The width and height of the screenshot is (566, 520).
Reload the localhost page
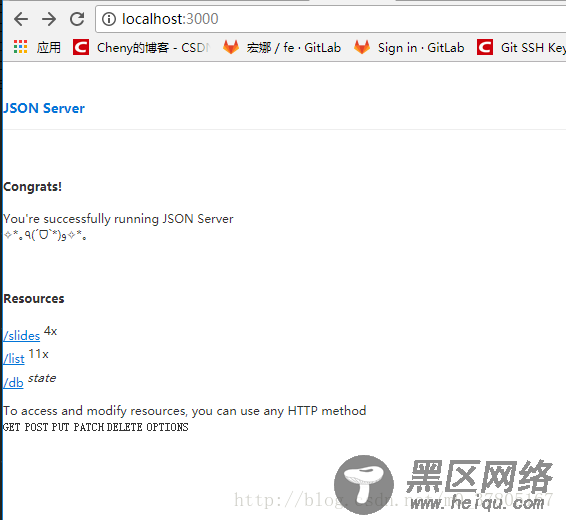pos(77,19)
